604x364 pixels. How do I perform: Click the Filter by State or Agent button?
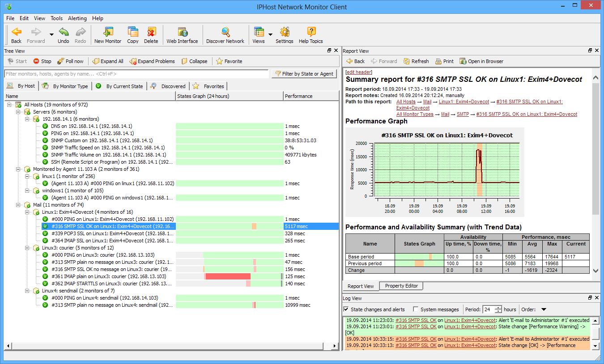(304, 74)
